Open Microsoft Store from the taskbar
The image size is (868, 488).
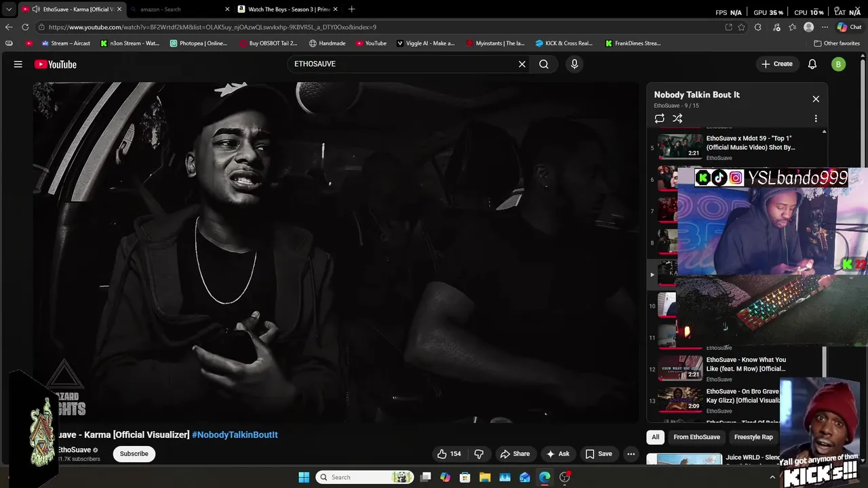tap(465, 477)
